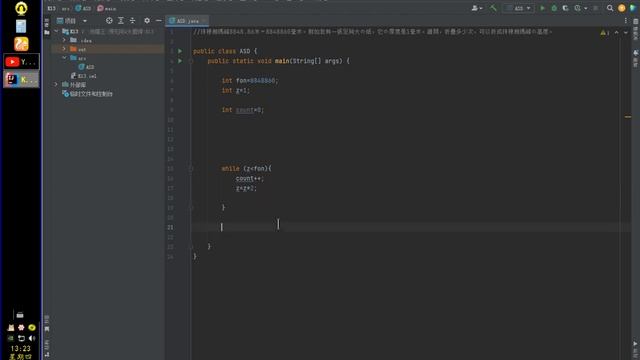Click the yellow round tray icon

click(32, 327)
